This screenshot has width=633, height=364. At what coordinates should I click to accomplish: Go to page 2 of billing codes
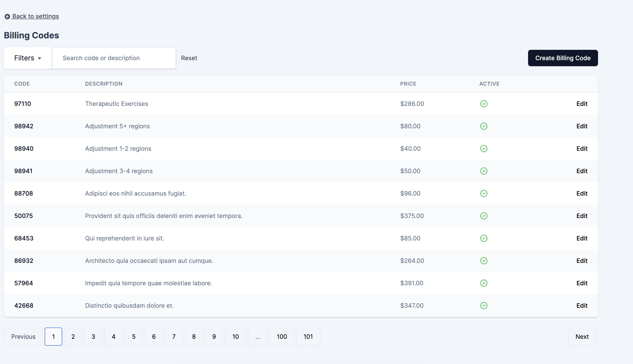[x=73, y=336]
